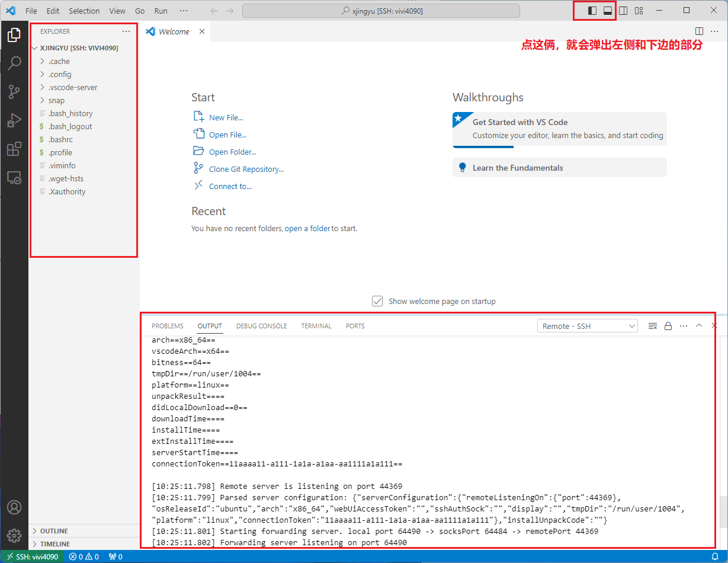Image resolution: width=728 pixels, height=563 pixels.
Task: Switch to the PORTS panel tab
Action: [355, 326]
